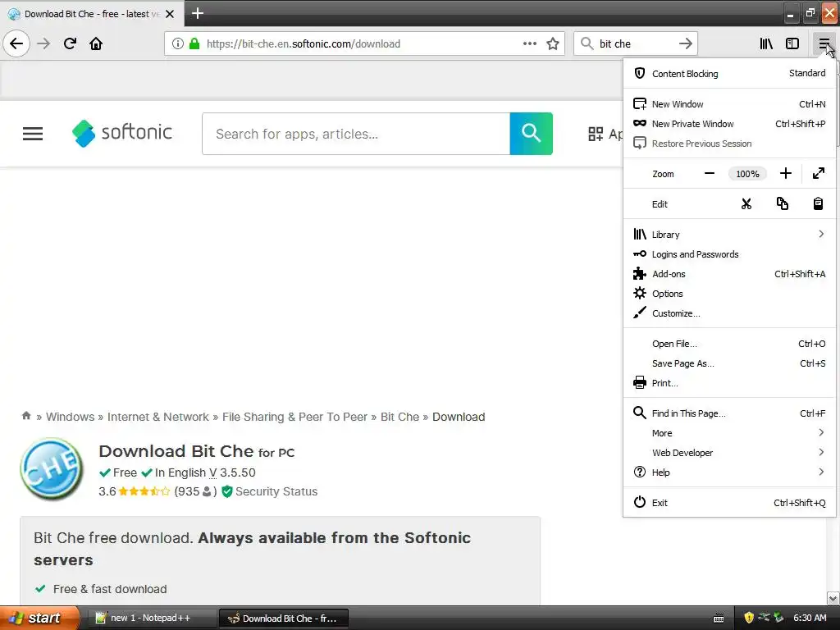Screen dimensions: 840x630
Task: Open the Library toolbar icon
Action: pos(767,43)
